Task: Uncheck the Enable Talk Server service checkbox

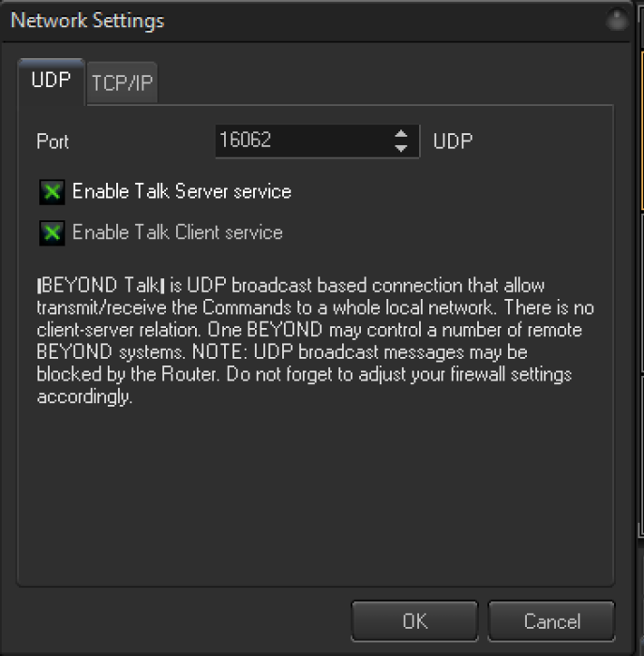Action: click(52, 193)
